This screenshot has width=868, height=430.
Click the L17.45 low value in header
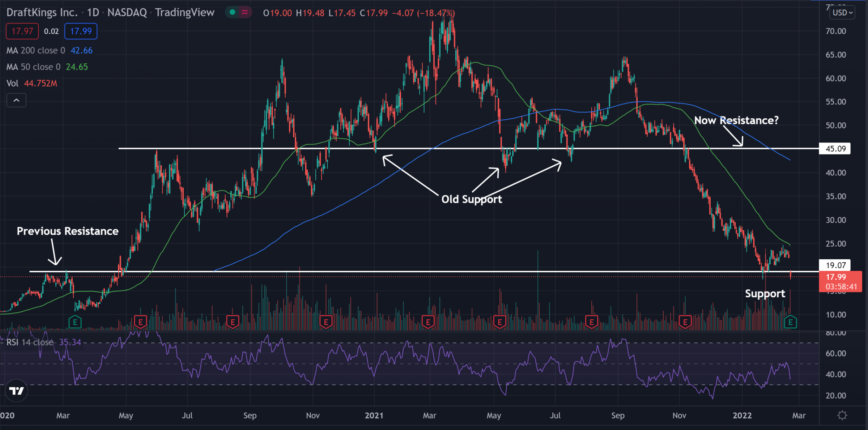pyautogui.click(x=342, y=13)
